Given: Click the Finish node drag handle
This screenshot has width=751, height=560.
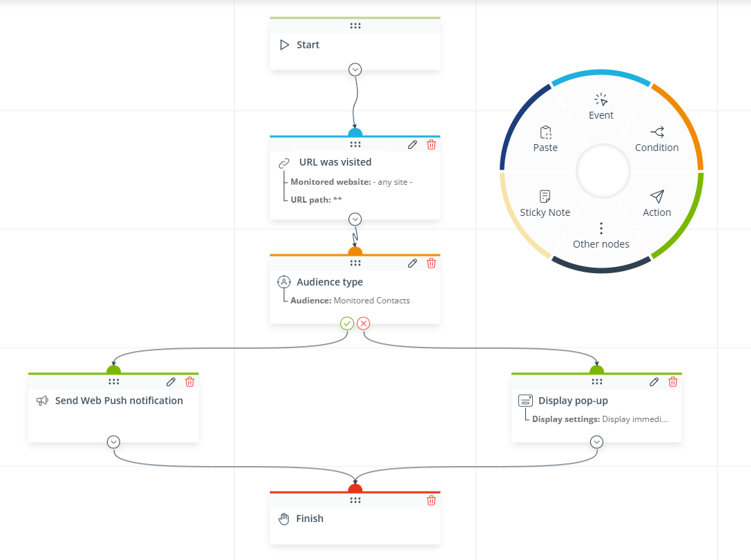Looking at the screenshot, I should pos(355,500).
